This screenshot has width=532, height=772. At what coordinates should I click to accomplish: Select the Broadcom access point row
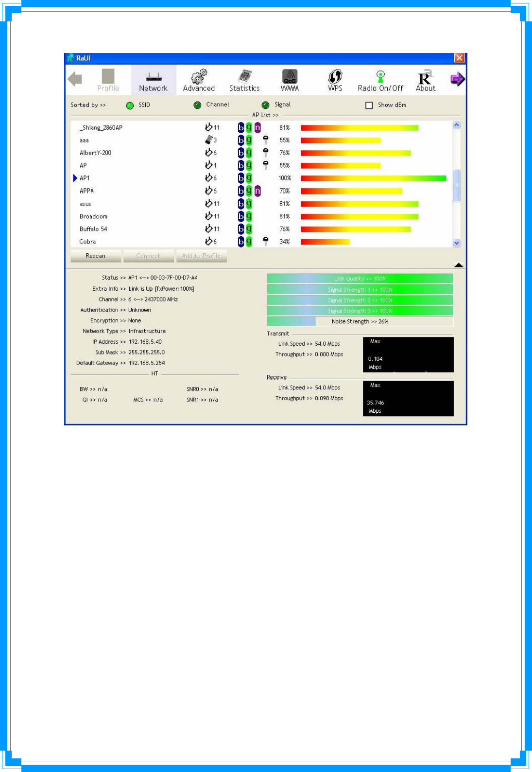click(x=261, y=216)
